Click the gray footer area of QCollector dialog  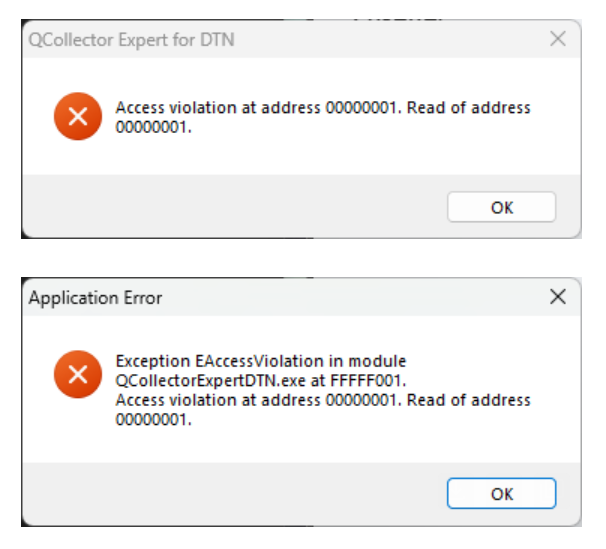[232, 206]
